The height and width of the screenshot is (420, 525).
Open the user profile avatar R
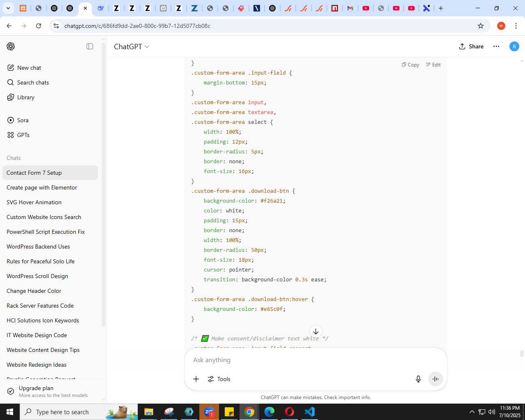click(x=514, y=46)
